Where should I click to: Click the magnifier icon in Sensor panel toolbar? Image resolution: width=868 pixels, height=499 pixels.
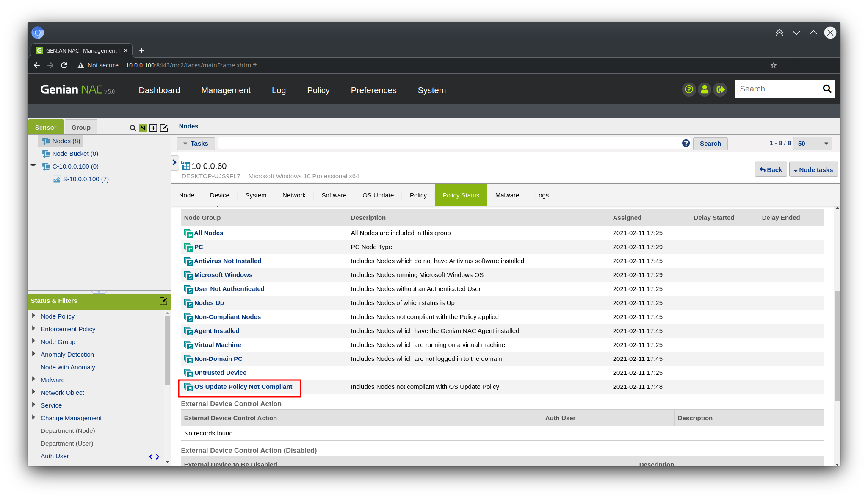133,128
